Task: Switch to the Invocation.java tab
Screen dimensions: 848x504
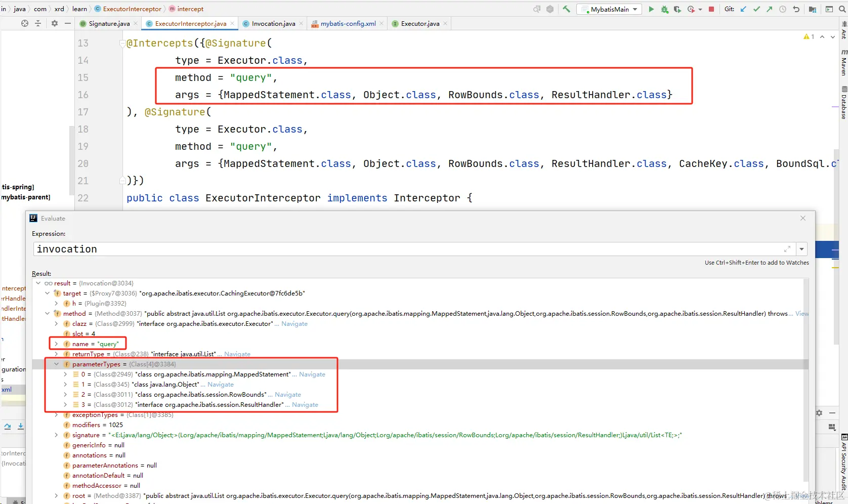Action: (273, 24)
